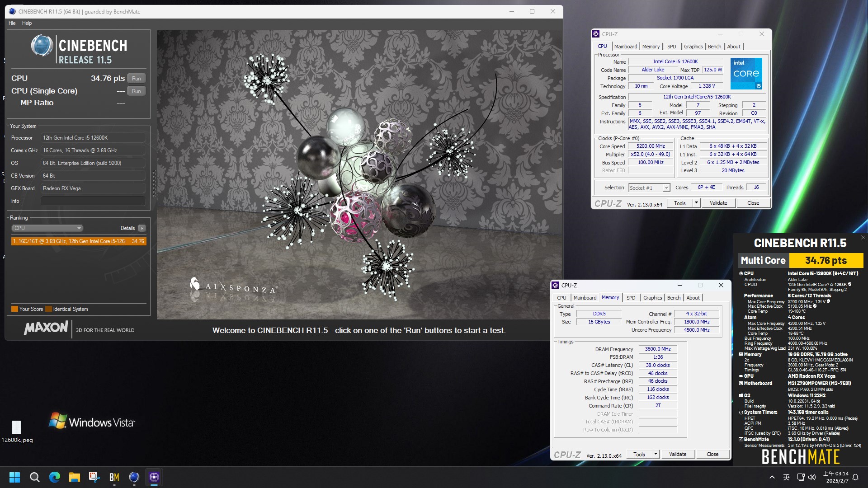Click CPU-Z title icon in upper window
This screenshot has height=488, width=868.
[x=596, y=34]
